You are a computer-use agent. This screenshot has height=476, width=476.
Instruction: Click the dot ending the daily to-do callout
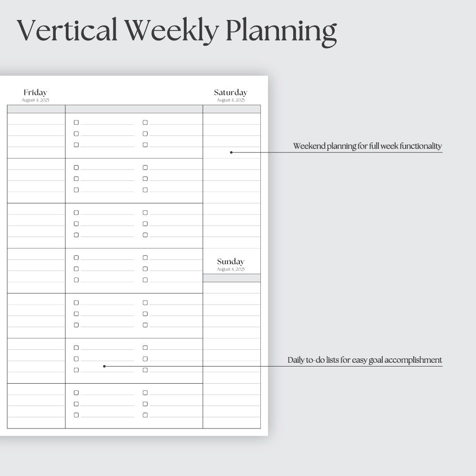click(x=104, y=366)
